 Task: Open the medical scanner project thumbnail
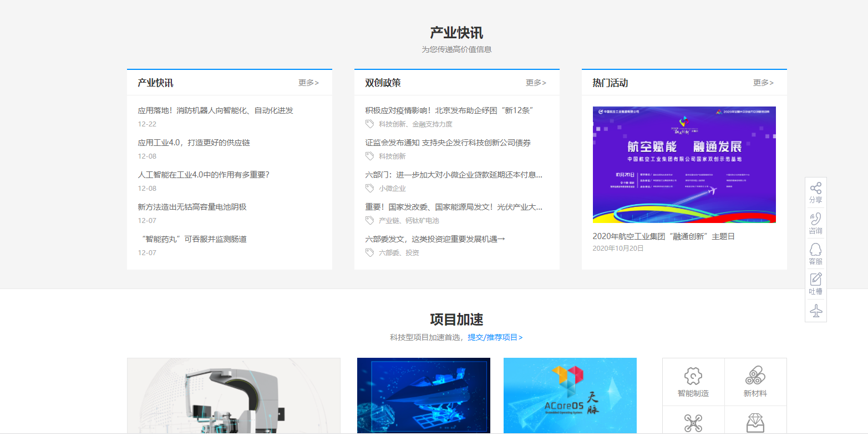(x=234, y=396)
